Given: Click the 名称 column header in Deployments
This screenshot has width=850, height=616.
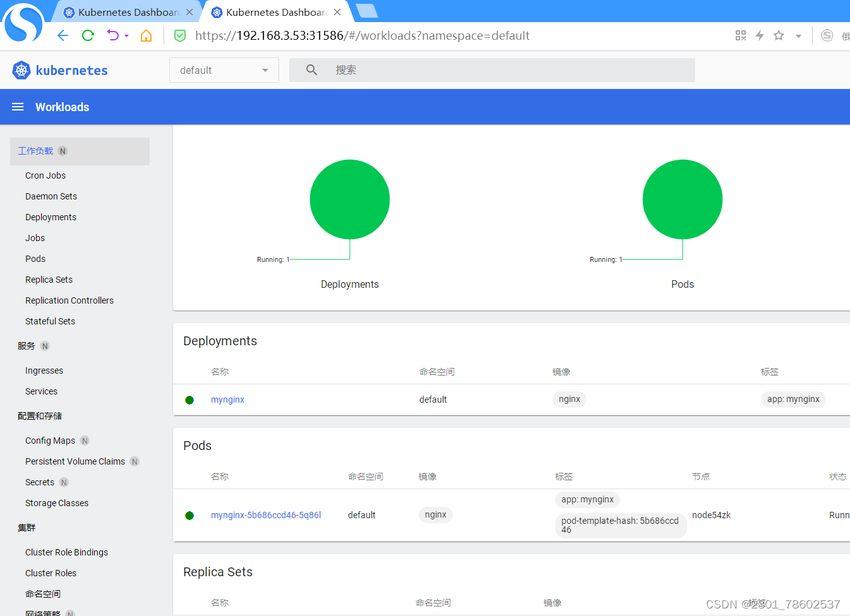Looking at the screenshot, I should (x=220, y=372).
